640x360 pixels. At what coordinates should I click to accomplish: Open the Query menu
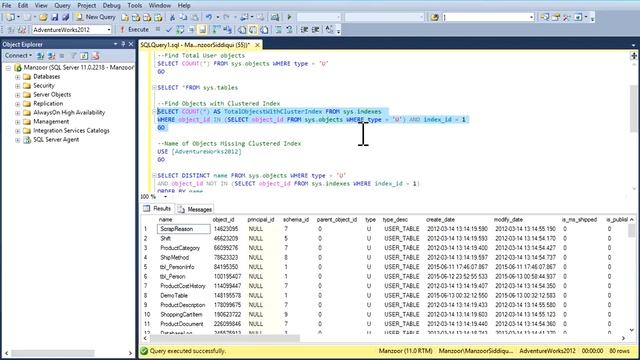62,6
